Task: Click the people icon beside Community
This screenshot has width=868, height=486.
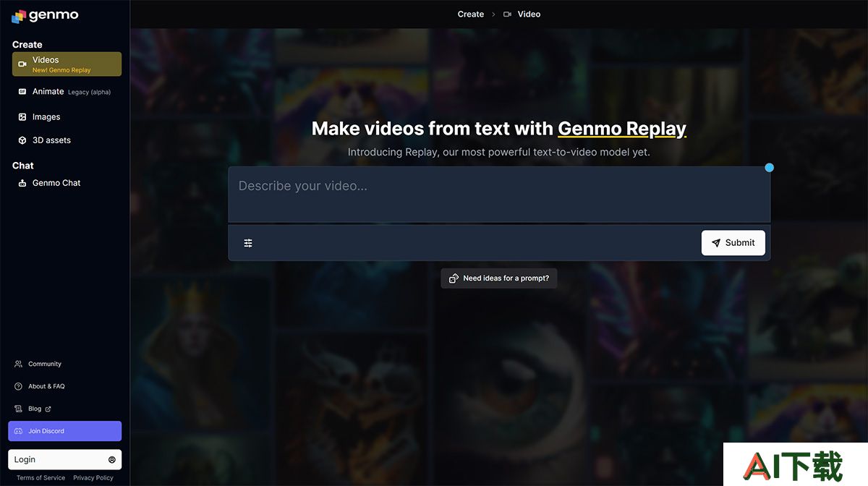Action: [x=19, y=364]
